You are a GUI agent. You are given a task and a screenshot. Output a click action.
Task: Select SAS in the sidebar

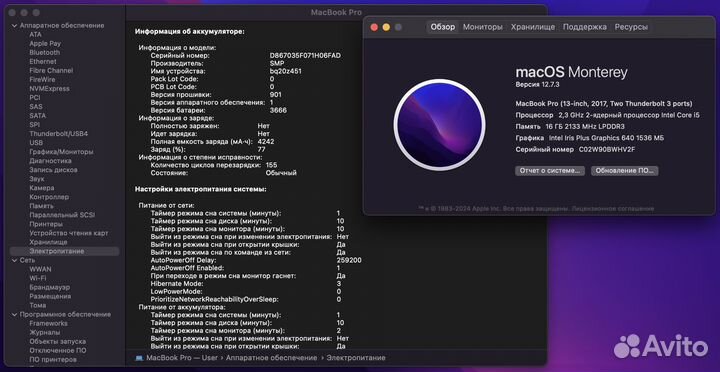click(x=36, y=107)
